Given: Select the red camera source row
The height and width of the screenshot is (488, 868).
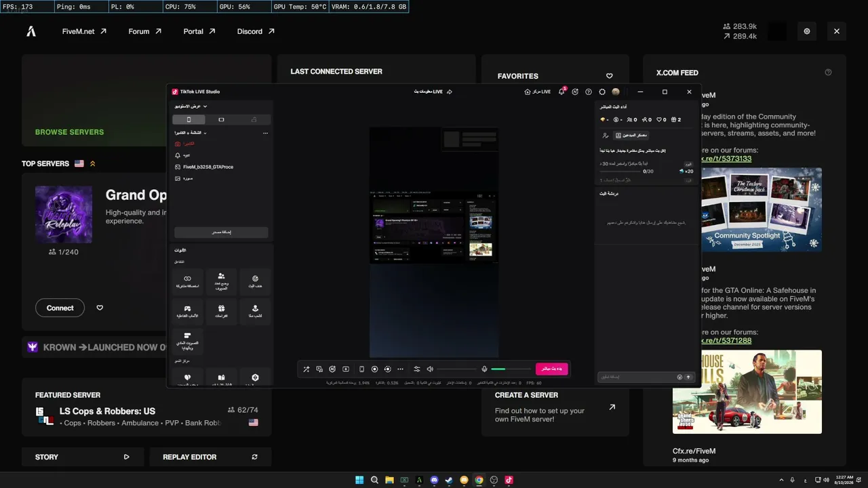Looking at the screenshot, I should tap(221, 144).
